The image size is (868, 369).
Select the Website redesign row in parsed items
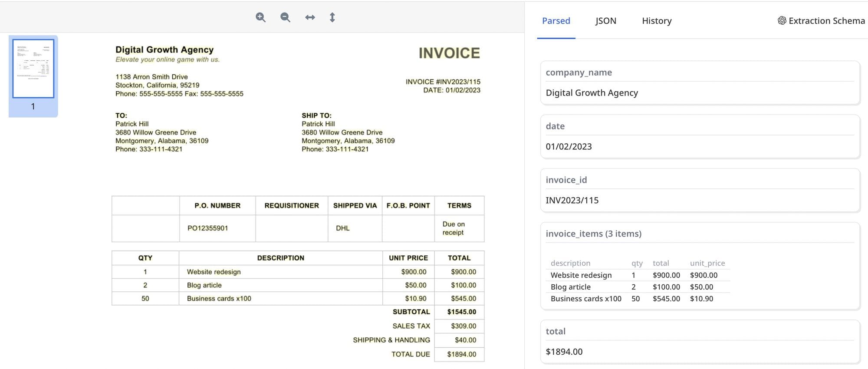click(x=581, y=275)
